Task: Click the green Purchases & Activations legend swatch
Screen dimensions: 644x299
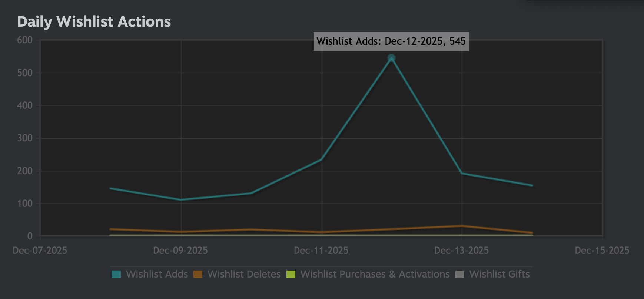Action: click(x=291, y=274)
